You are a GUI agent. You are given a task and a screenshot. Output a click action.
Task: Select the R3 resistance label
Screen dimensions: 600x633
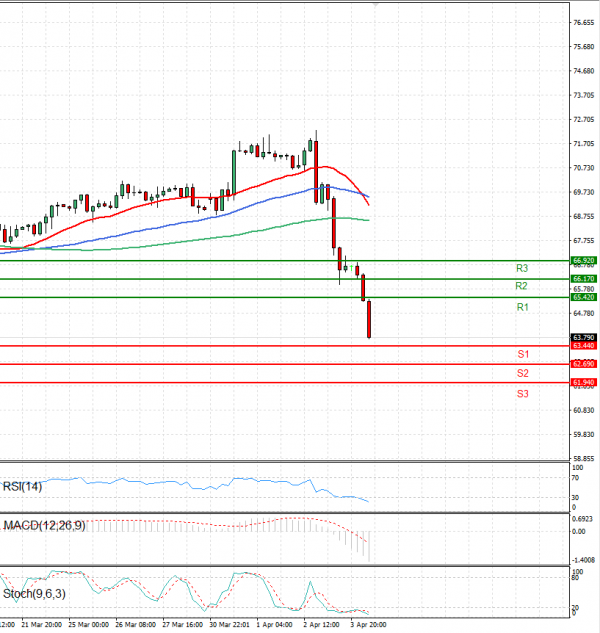[x=522, y=268]
